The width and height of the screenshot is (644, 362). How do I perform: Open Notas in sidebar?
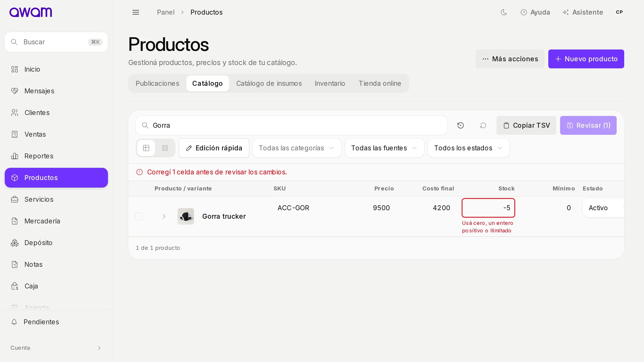click(x=56, y=264)
